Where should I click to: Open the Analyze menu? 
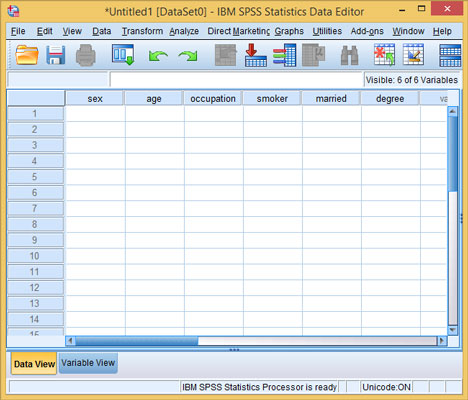pos(184,31)
